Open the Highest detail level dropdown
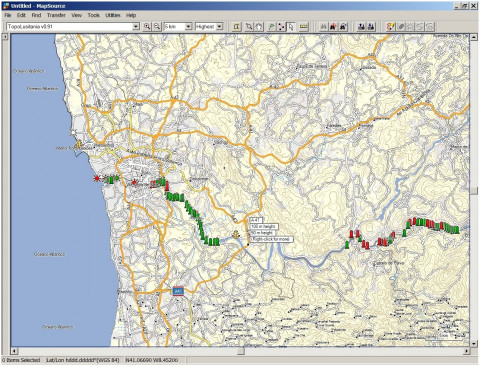This screenshot has height=365, width=480. [x=219, y=27]
